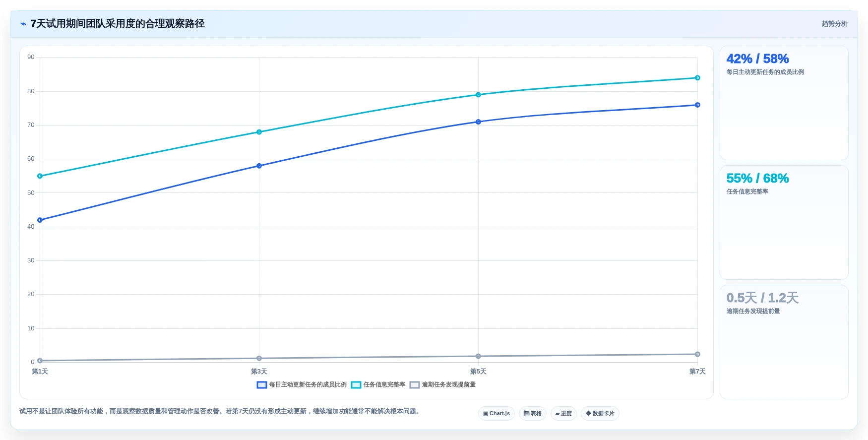Click the lightning icon beside the title
The width and height of the screenshot is (868, 440).
pos(23,24)
